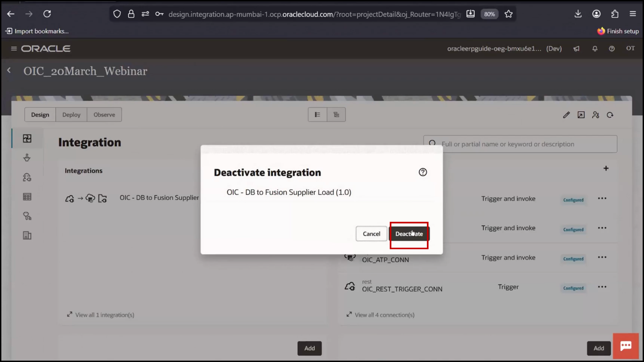Screen dimensions: 644x362
Task: Open browser downloads panel
Action: (x=578, y=14)
